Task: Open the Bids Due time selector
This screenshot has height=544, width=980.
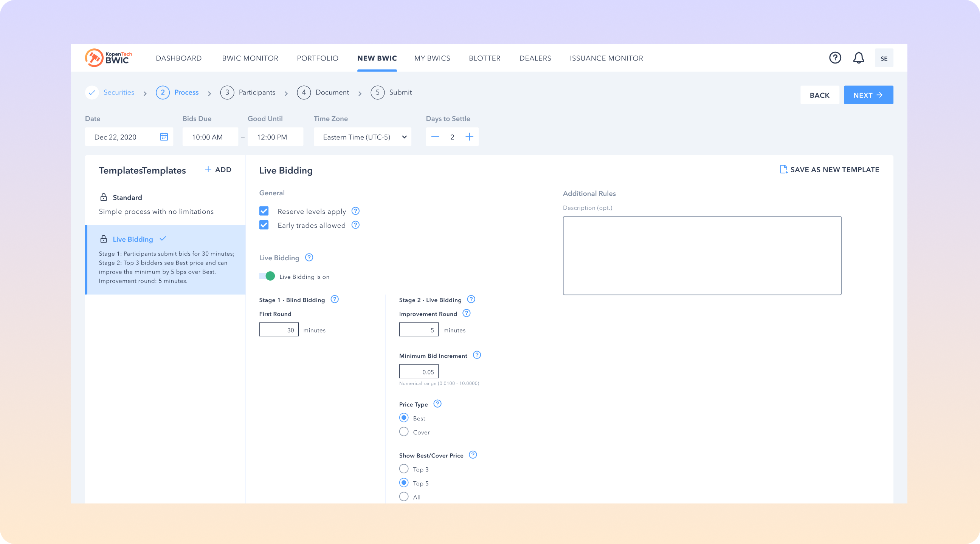Action: [210, 137]
